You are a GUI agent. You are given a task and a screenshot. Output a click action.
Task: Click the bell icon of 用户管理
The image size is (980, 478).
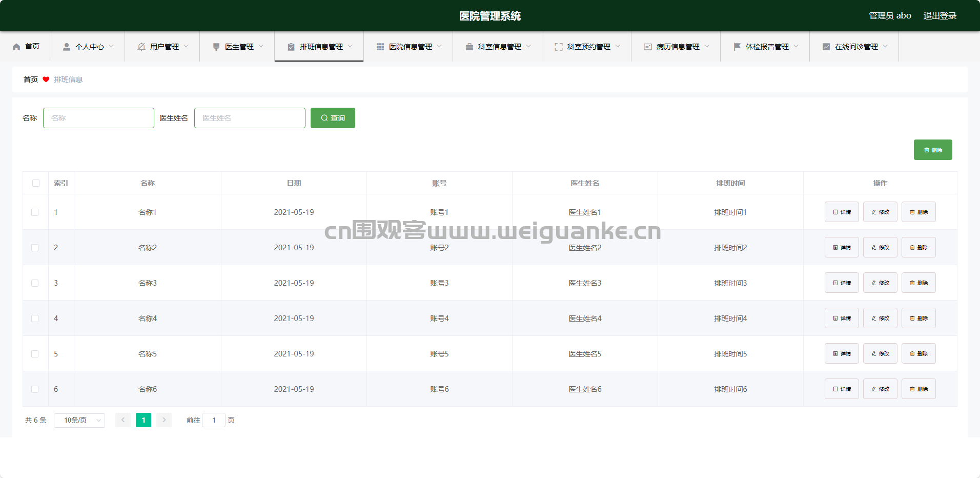point(141,47)
